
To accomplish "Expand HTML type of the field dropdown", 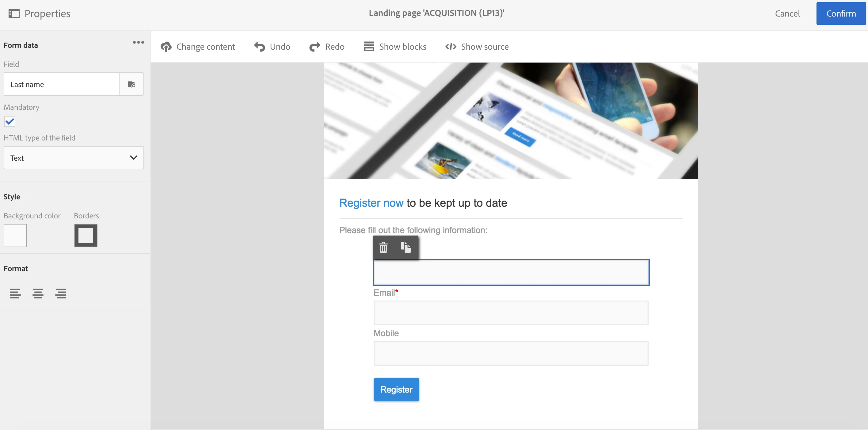I will [x=74, y=158].
